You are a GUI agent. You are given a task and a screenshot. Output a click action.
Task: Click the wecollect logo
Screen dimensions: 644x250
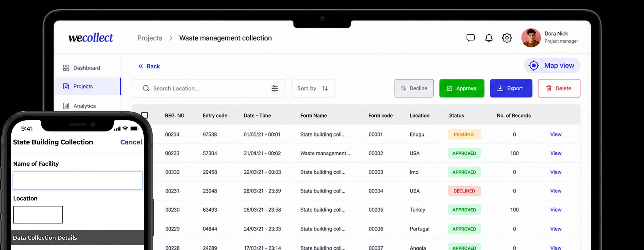point(91,38)
